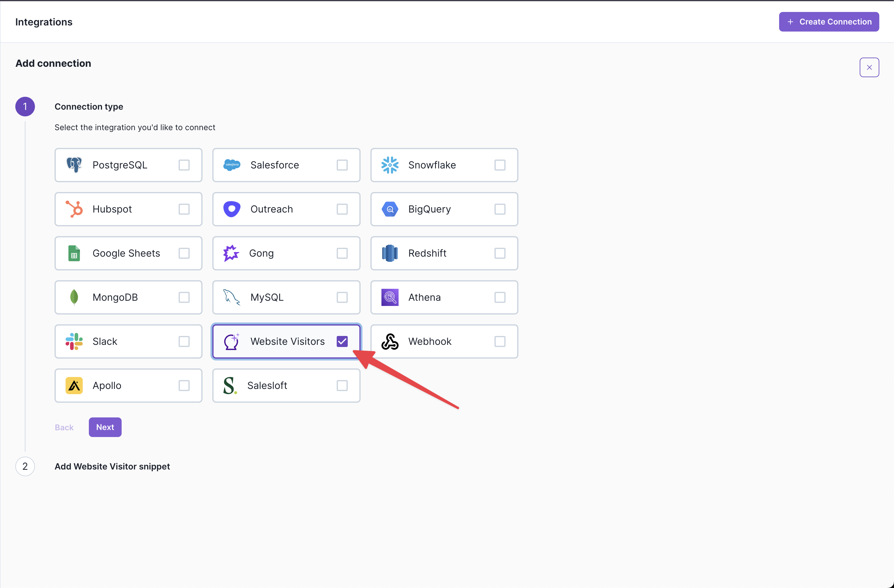Click the Gong starburst icon
894x588 pixels.
231,253
